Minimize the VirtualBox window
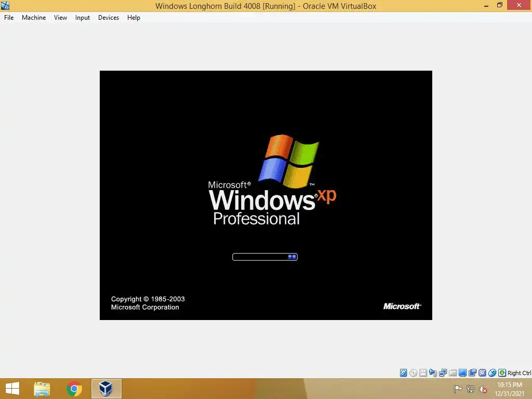The image size is (532, 399). [x=486, y=5]
